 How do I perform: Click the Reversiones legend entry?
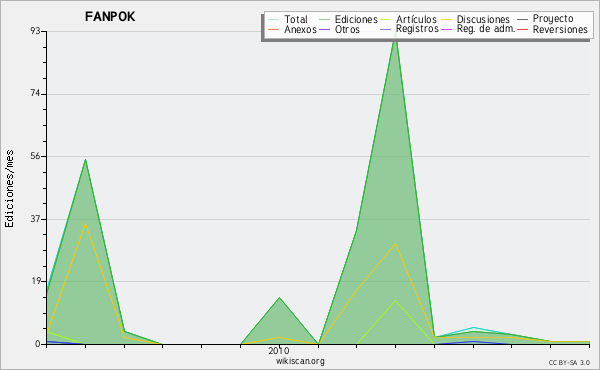coord(552,29)
